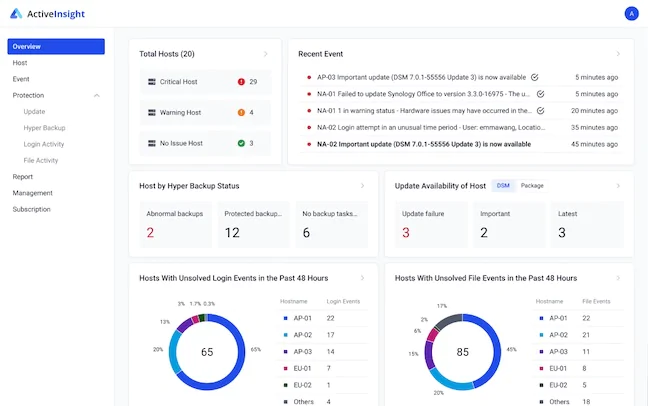The image size is (648, 406).
Task: Open Total Hosts details arrow
Action: tap(266, 54)
